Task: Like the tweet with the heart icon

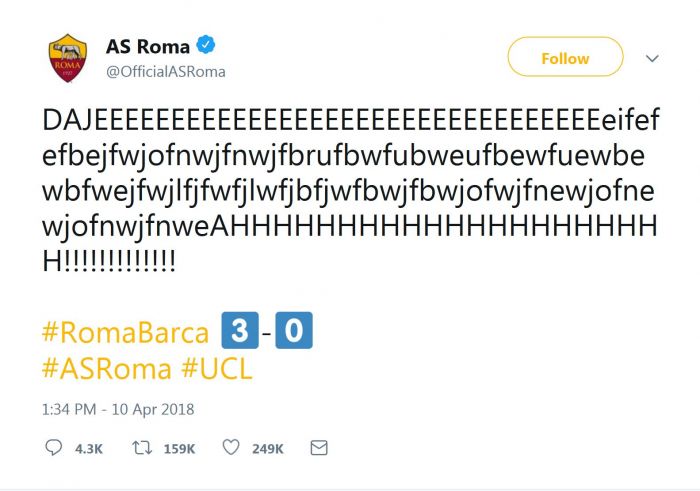Action: click(x=231, y=448)
